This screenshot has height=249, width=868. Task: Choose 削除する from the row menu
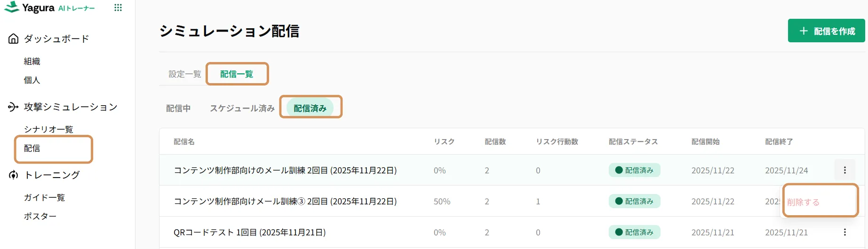pyautogui.click(x=803, y=202)
